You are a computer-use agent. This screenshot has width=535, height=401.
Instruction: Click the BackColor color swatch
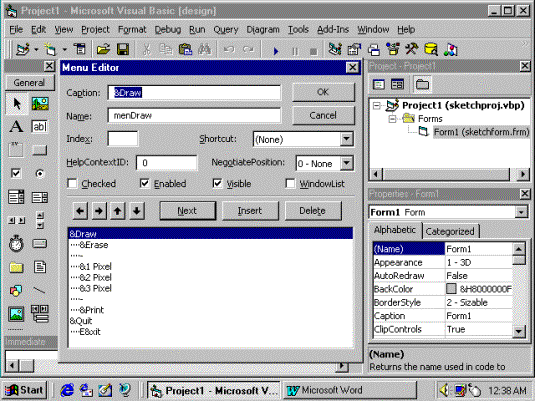point(451,289)
